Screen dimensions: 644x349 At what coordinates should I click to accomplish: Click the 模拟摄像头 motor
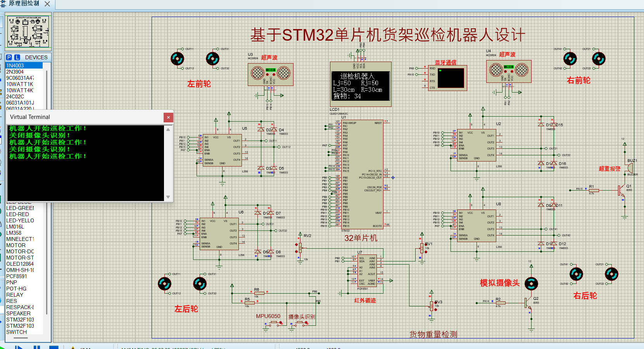[x=531, y=284]
